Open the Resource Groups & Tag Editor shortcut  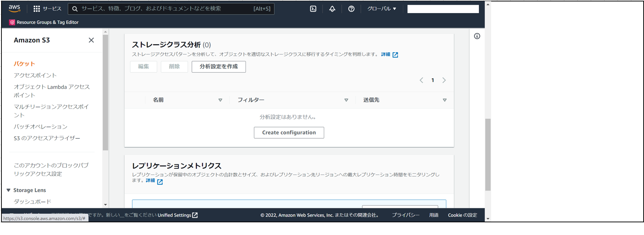[x=44, y=22]
